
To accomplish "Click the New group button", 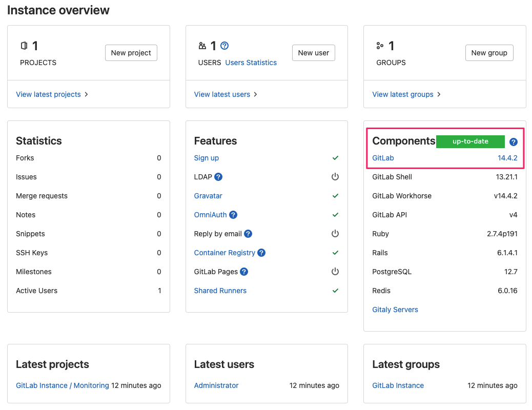I will point(489,53).
